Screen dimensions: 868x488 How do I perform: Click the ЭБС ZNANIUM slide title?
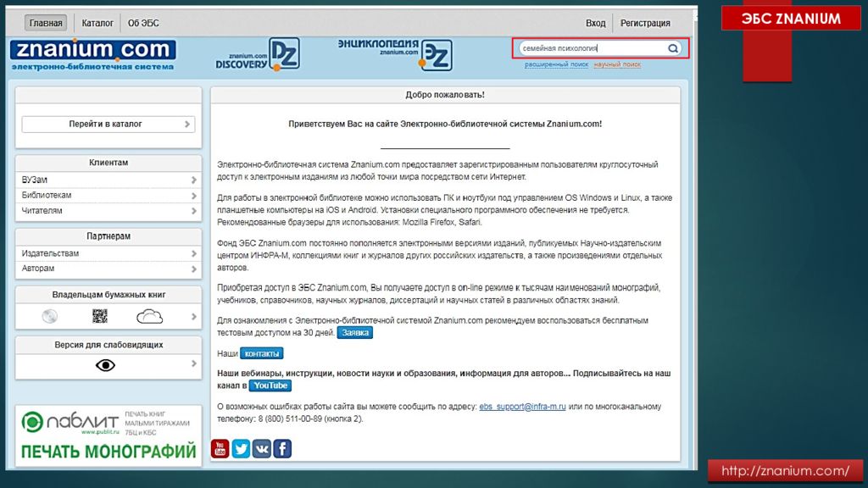791,19
